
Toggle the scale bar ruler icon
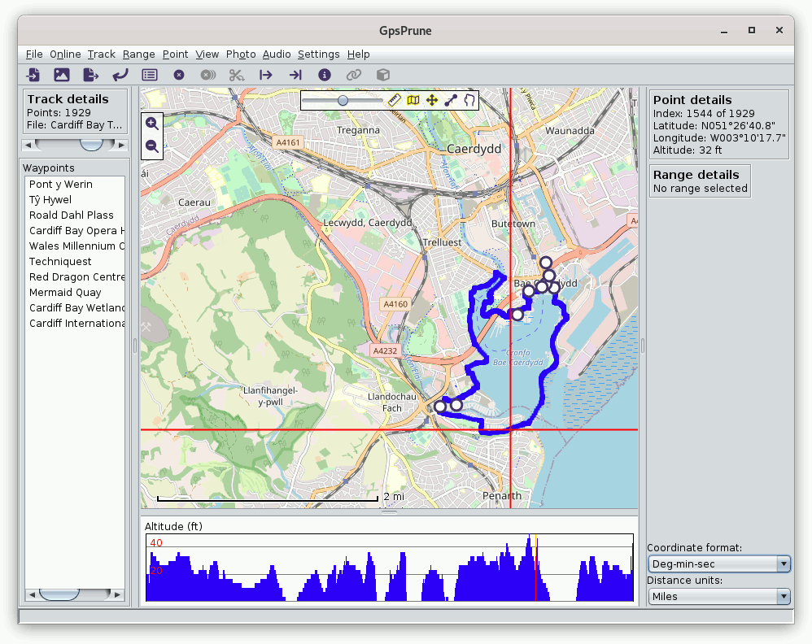395,100
